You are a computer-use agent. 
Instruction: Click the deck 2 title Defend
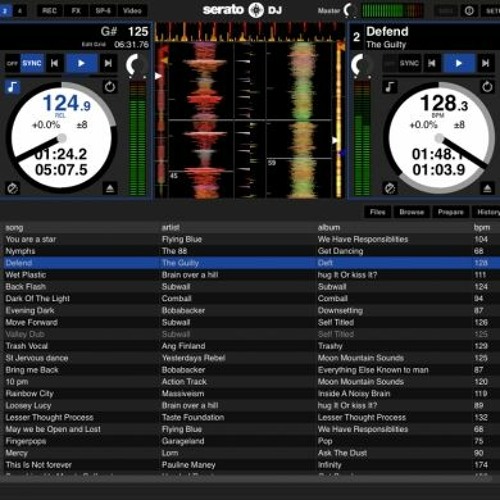click(x=387, y=31)
